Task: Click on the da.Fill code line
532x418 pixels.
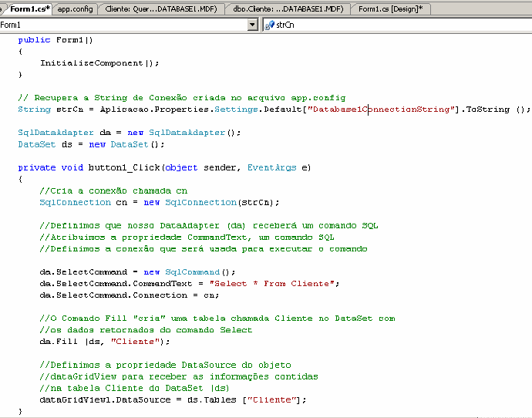Action: click(x=105, y=342)
